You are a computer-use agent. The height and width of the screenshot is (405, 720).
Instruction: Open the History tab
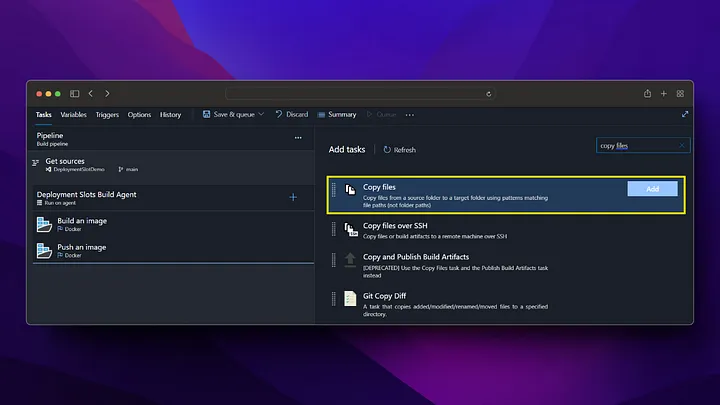[x=170, y=114]
